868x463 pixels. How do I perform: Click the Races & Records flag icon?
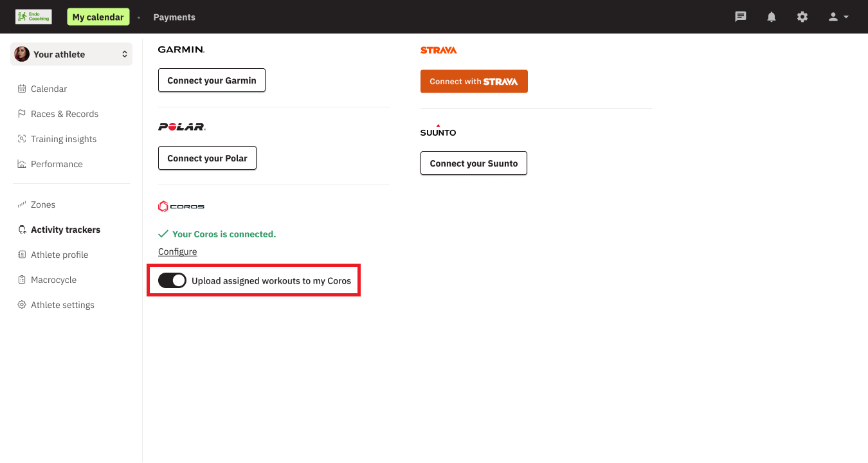point(22,114)
